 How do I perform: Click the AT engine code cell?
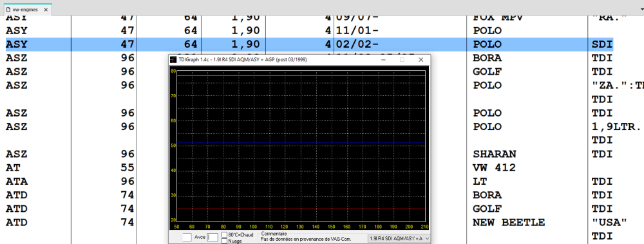[x=13, y=167]
